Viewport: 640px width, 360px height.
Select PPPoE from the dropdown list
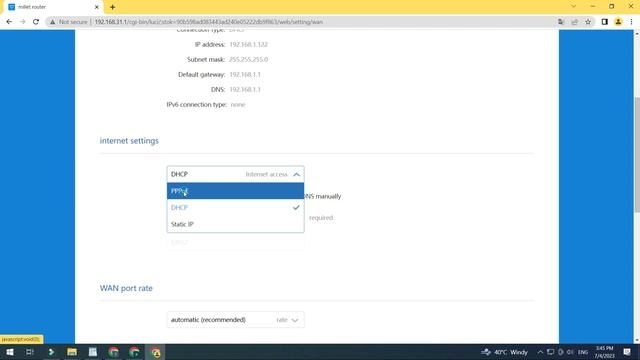point(235,191)
